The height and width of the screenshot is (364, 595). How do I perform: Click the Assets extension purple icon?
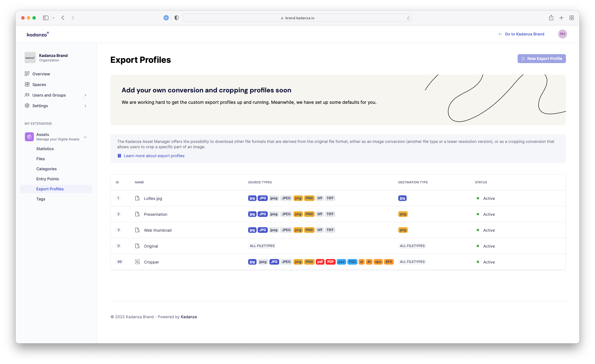29,137
